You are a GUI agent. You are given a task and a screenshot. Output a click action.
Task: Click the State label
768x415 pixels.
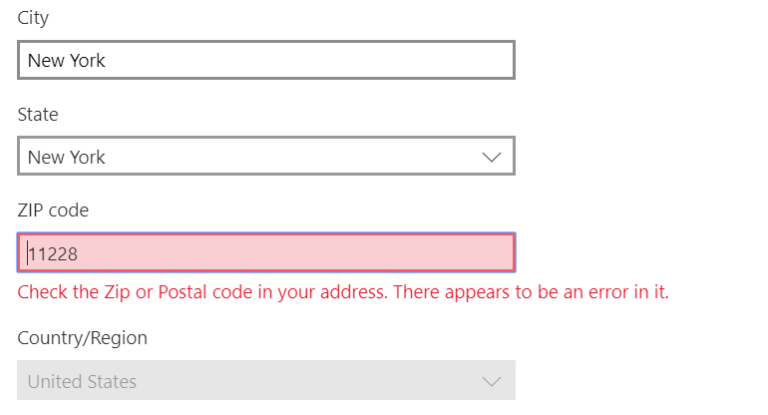(x=38, y=115)
